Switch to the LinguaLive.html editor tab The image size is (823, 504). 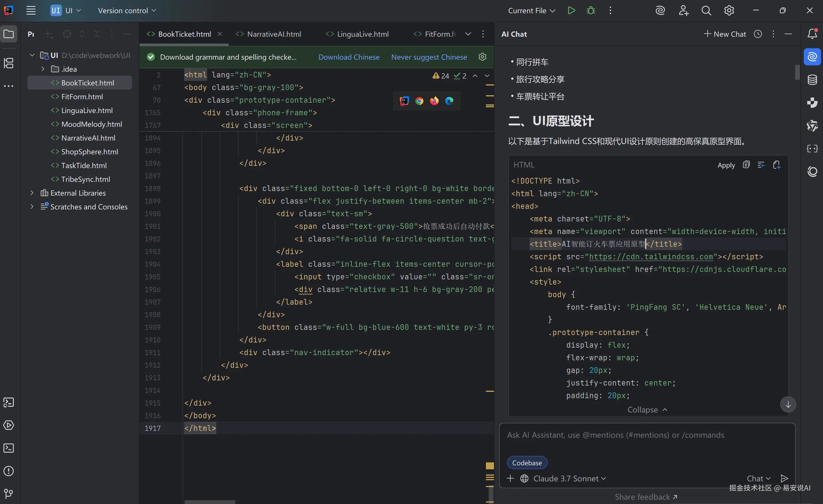(362, 34)
